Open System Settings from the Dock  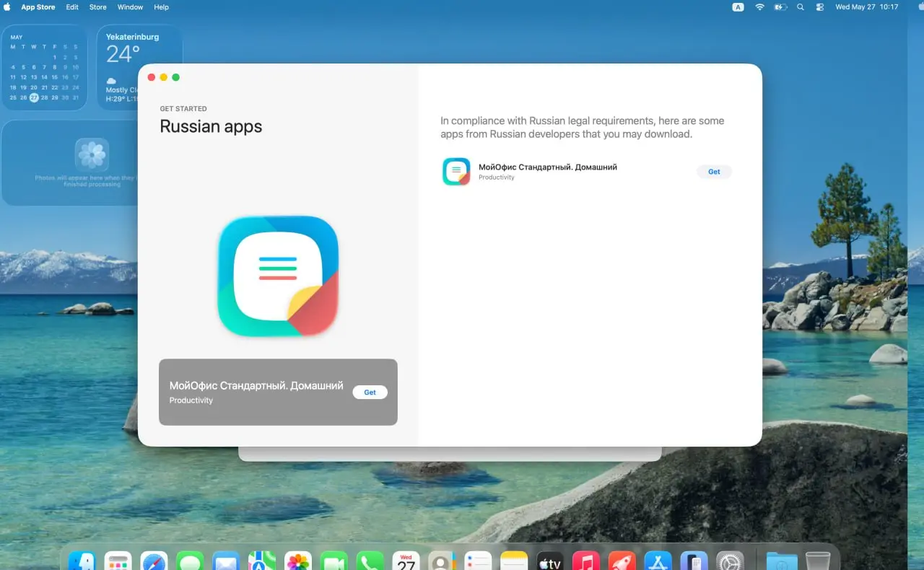point(730,562)
